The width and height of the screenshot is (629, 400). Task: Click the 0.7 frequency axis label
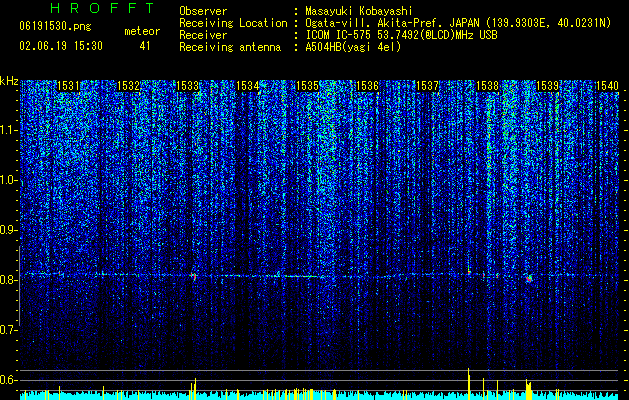point(9,330)
